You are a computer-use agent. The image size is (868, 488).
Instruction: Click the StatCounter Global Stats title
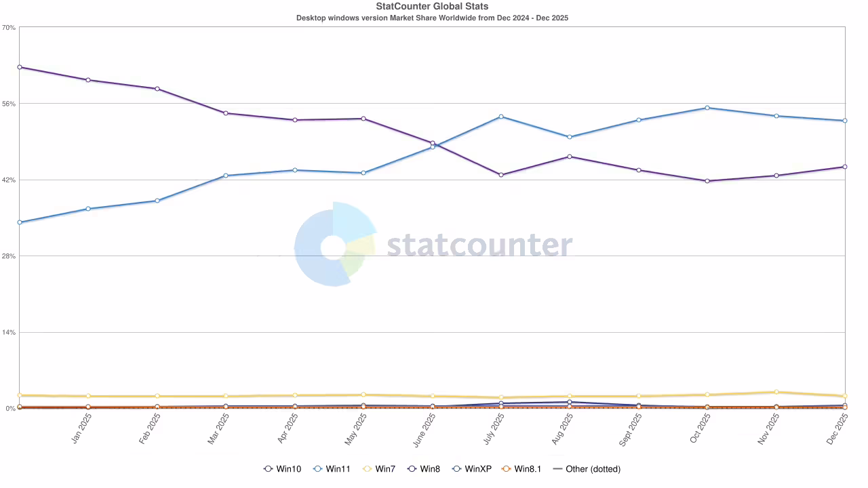[x=432, y=7]
